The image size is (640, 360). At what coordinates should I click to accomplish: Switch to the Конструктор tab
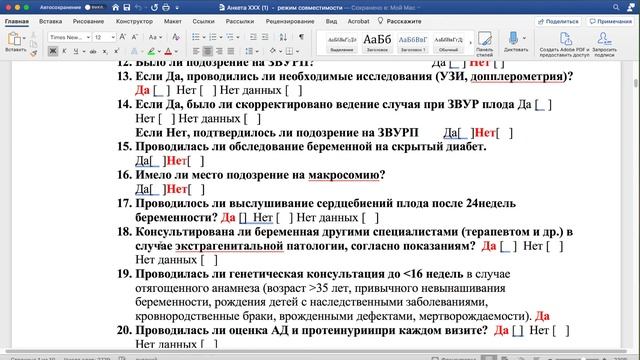tap(134, 21)
